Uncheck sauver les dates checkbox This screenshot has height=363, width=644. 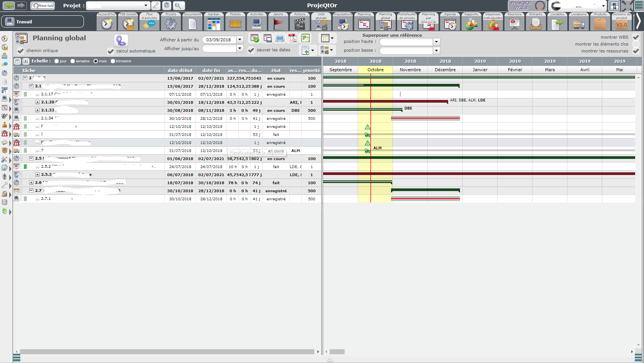(x=251, y=50)
